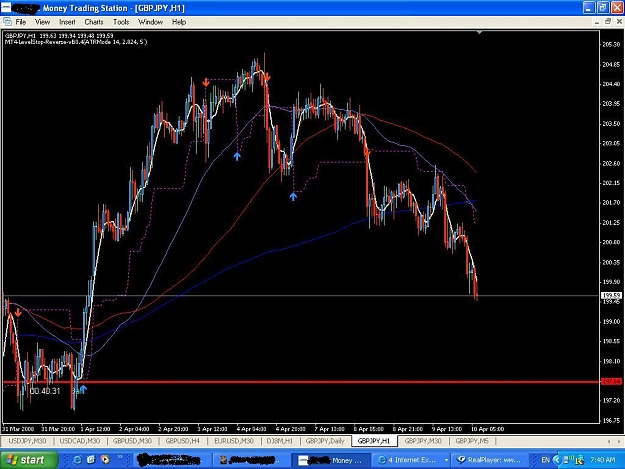Screen dimensions: 625x469
Task: Minimize the inner GBPJPY chart window
Action: [597, 22]
